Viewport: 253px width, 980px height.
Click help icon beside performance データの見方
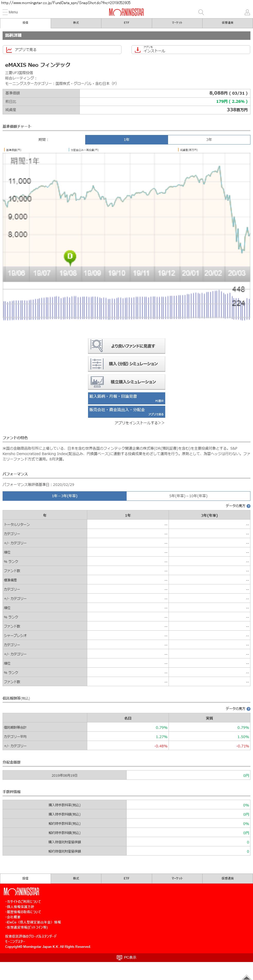(x=248, y=506)
